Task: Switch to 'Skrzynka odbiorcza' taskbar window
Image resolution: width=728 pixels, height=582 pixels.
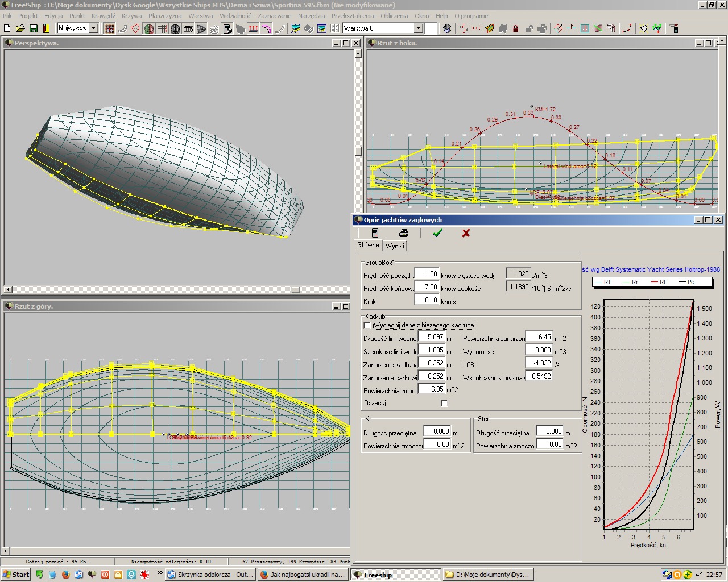Action: pyautogui.click(x=210, y=575)
